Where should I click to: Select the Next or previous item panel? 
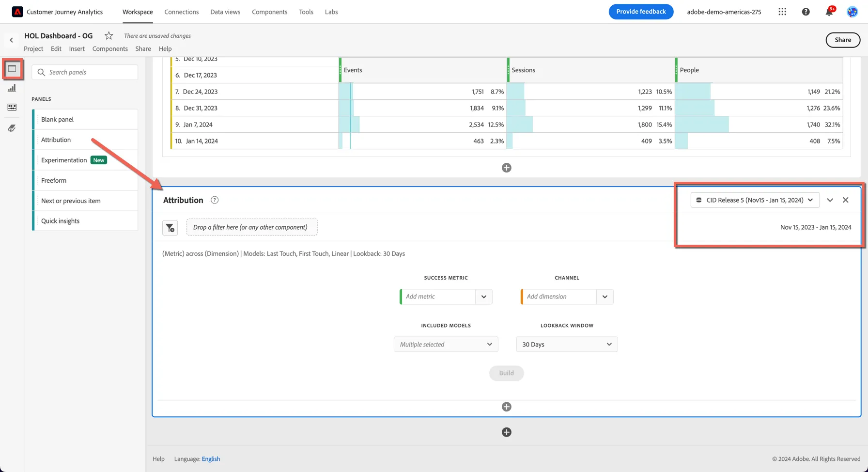[x=85, y=201]
